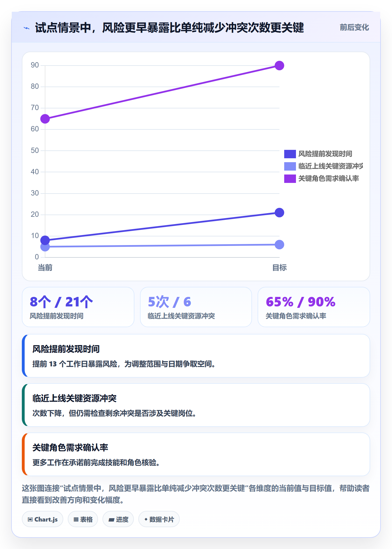The height and width of the screenshot is (549, 392).
Task: Click the purple data point at 当前 (65)
Action: (45, 119)
